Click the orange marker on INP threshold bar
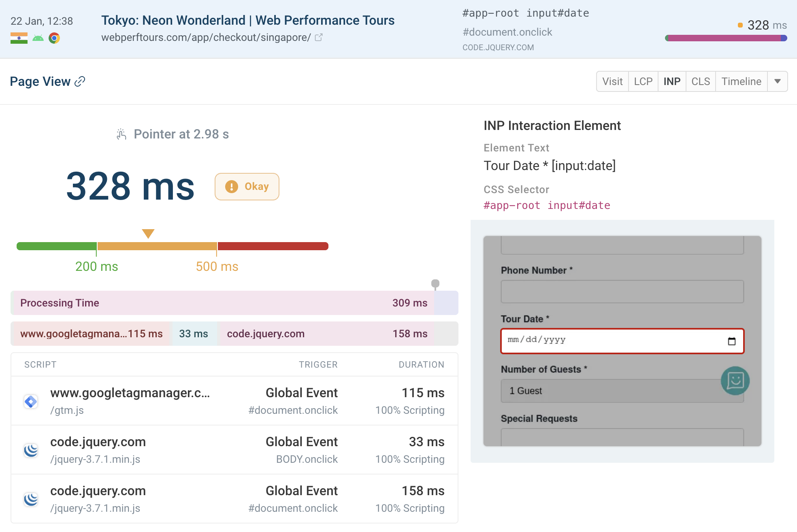The width and height of the screenshot is (797, 532). point(148,234)
